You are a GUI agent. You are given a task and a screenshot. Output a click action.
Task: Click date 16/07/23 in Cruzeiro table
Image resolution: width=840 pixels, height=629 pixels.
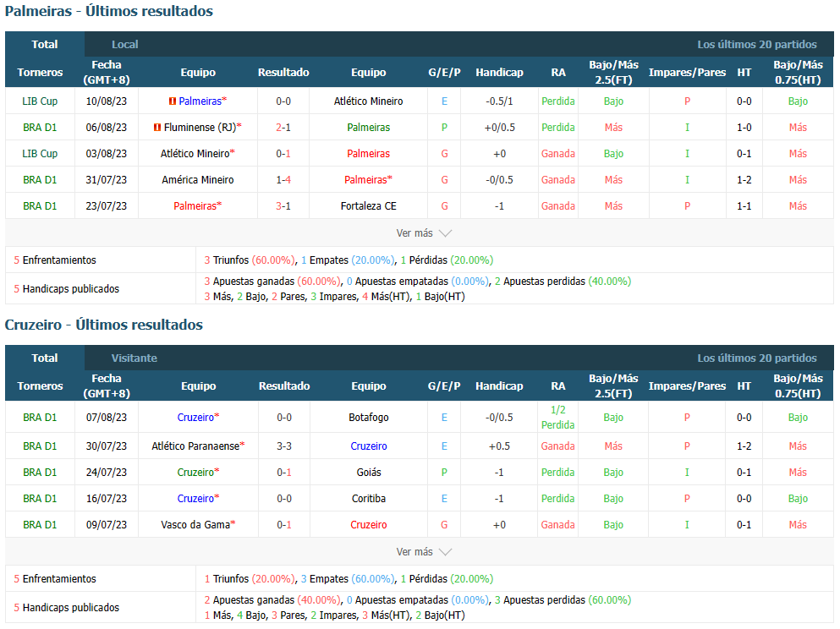click(106, 499)
